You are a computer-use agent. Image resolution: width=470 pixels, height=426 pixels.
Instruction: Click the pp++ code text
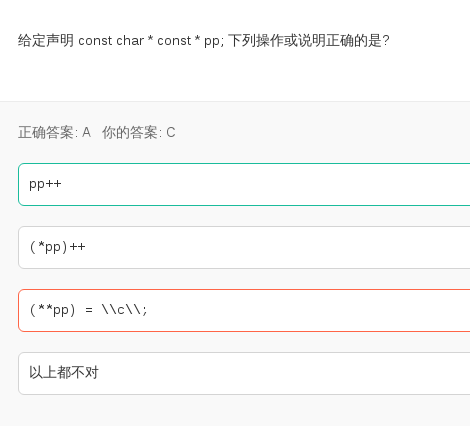[x=45, y=184]
